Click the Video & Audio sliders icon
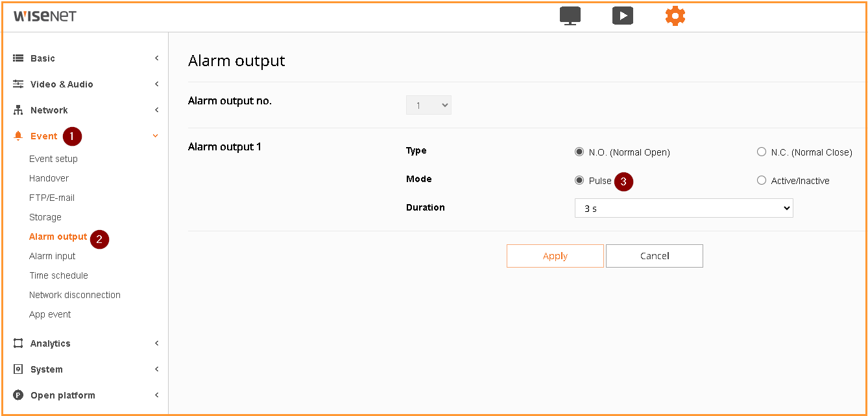Viewport: 868px width, 416px height. [18, 84]
